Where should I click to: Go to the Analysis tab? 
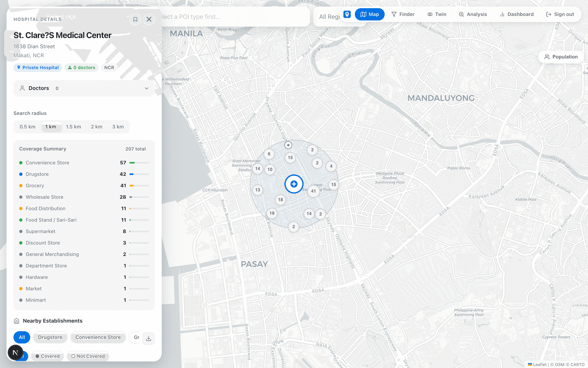(473, 14)
